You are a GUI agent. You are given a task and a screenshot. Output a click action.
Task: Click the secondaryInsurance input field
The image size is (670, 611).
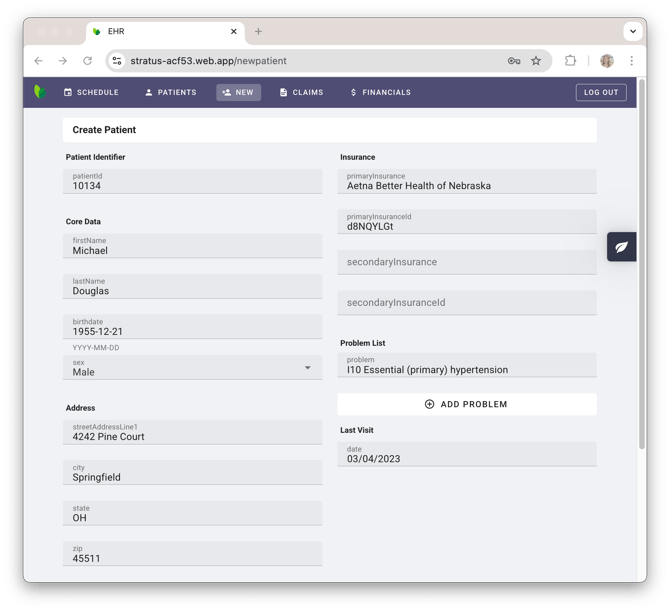(467, 262)
